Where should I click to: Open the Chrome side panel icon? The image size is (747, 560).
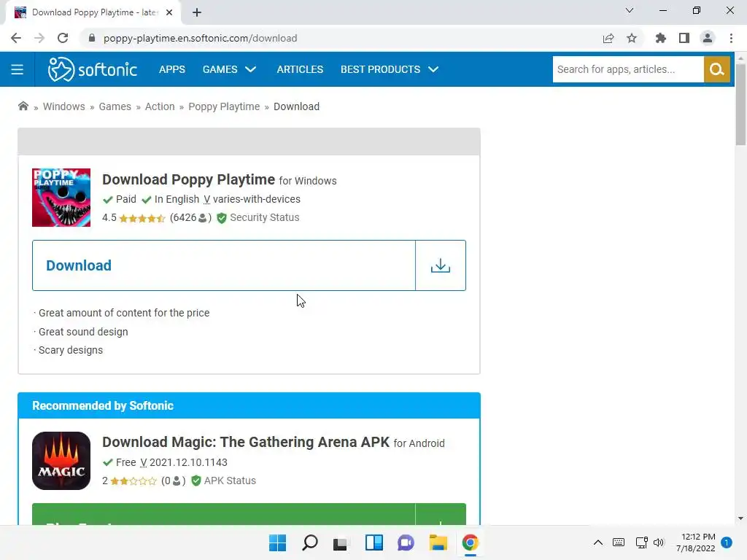tap(684, 38)
